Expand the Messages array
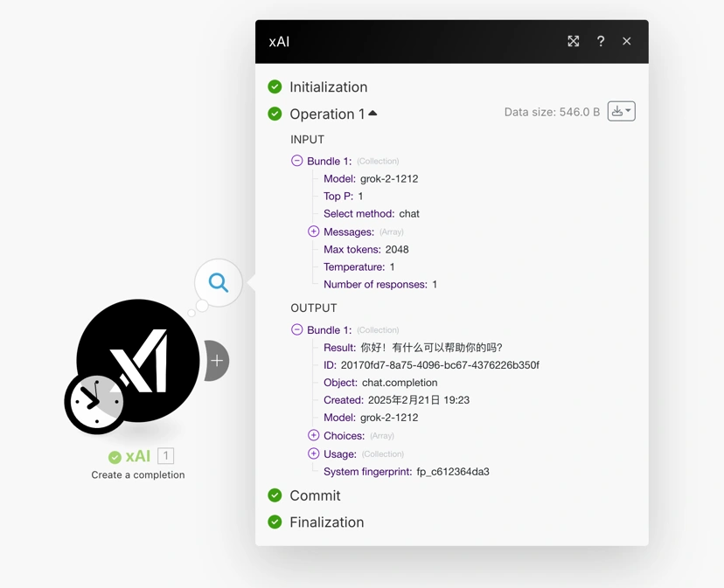Image resolution: width=724 pixels, height=588 pixels. point(314,232)
